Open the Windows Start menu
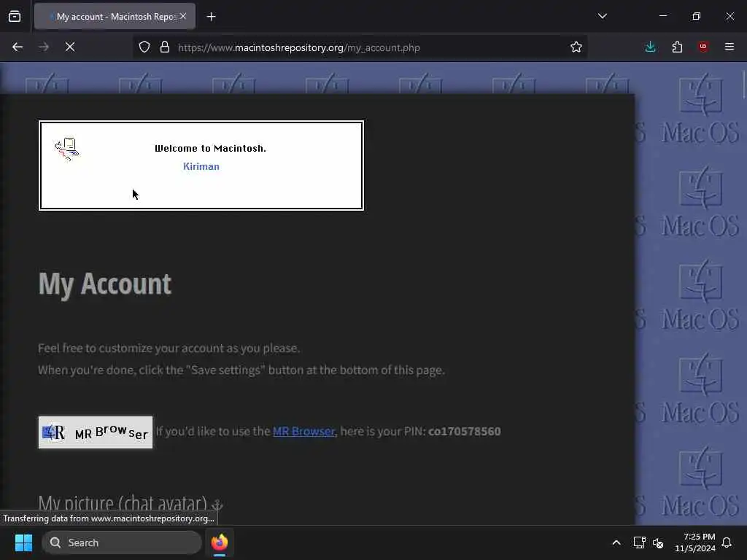Screen dimensions: 747x560 (x=23, y=542)
